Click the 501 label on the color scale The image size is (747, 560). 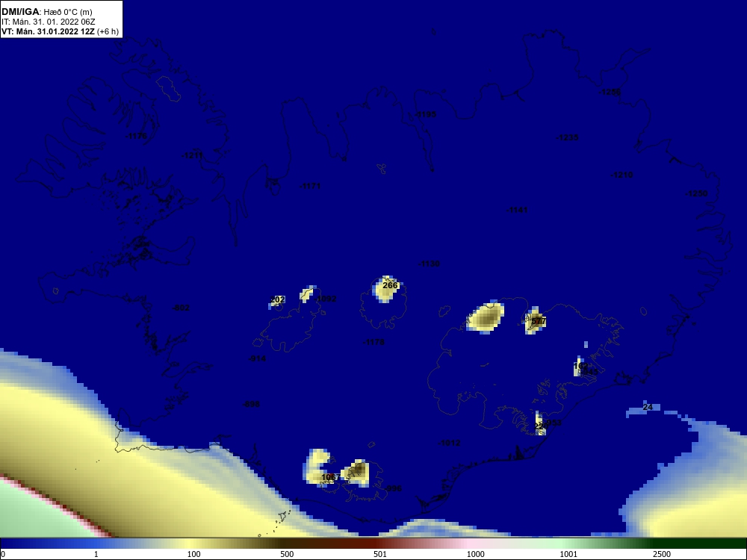point(380,554)
